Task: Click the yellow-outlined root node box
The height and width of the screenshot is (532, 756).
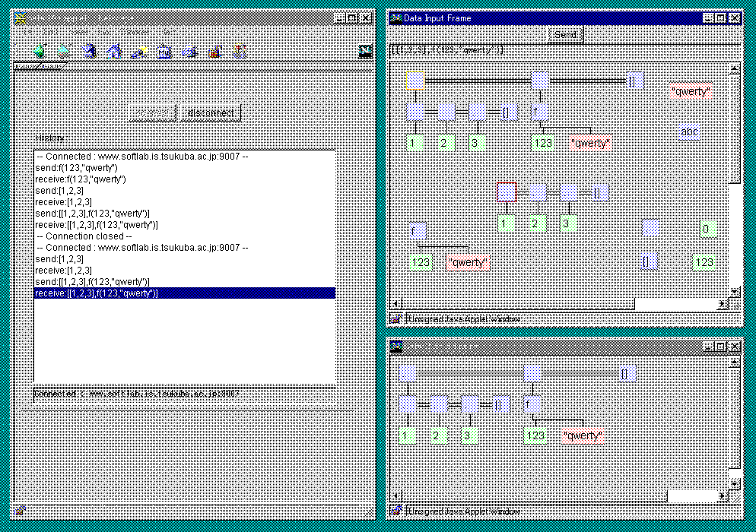Action: coord(415,80)
